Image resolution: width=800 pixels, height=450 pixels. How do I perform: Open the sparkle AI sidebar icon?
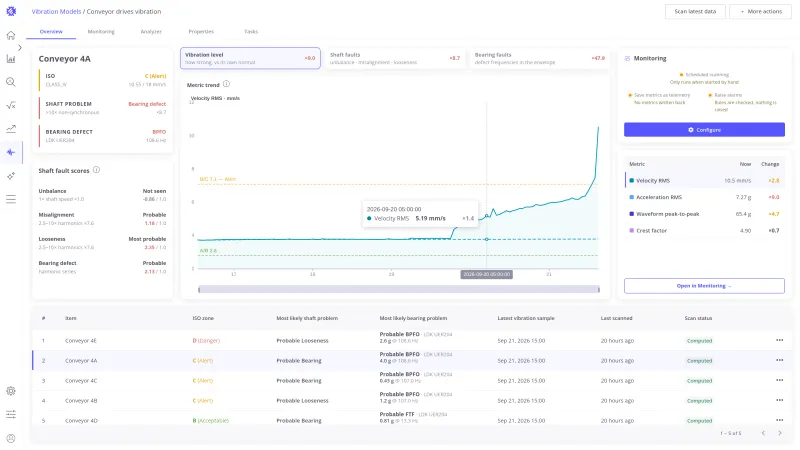[x=11, y=176]
